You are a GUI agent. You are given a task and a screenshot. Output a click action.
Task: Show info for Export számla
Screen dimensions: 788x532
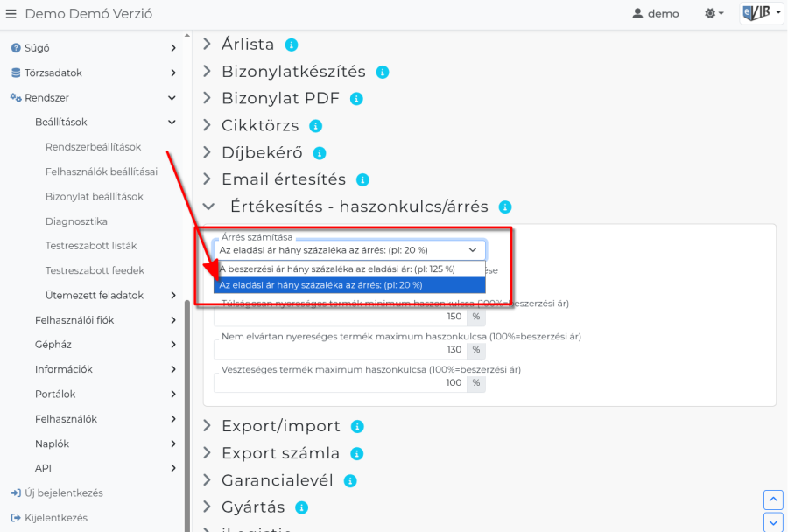click(356, 454)
